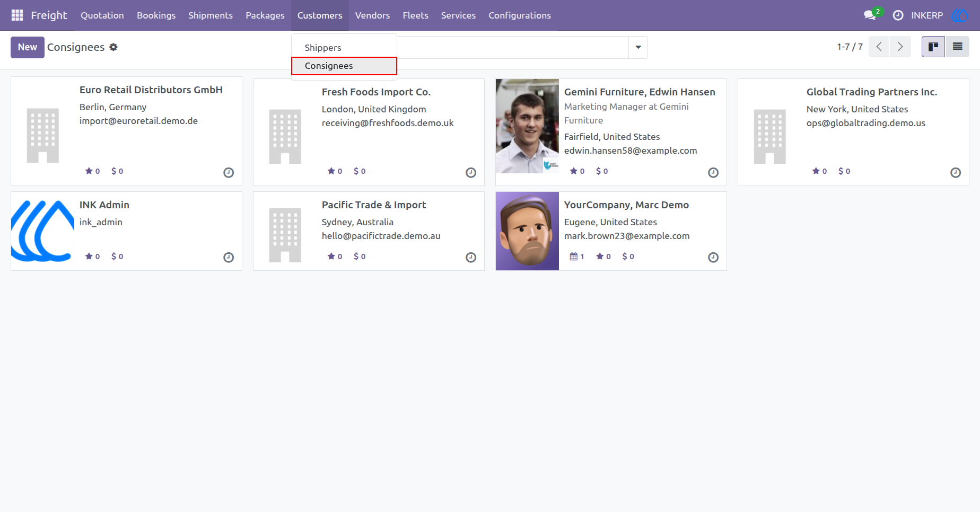
Task: Open the conversations chat icon
Action: [x=870, y=15]
